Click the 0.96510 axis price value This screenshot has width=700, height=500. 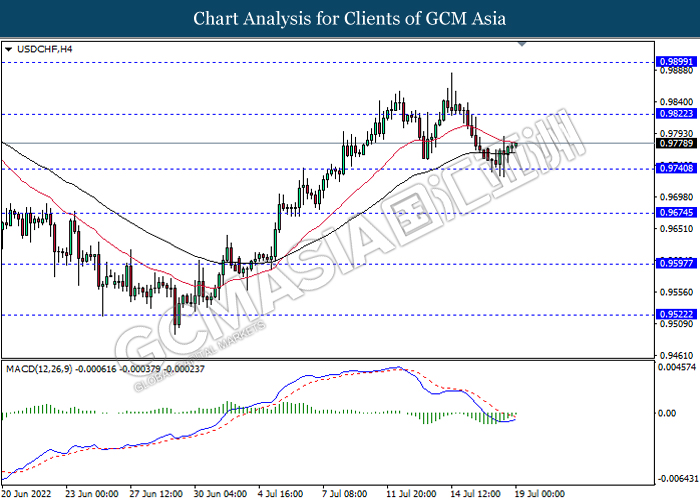[676, 229]
